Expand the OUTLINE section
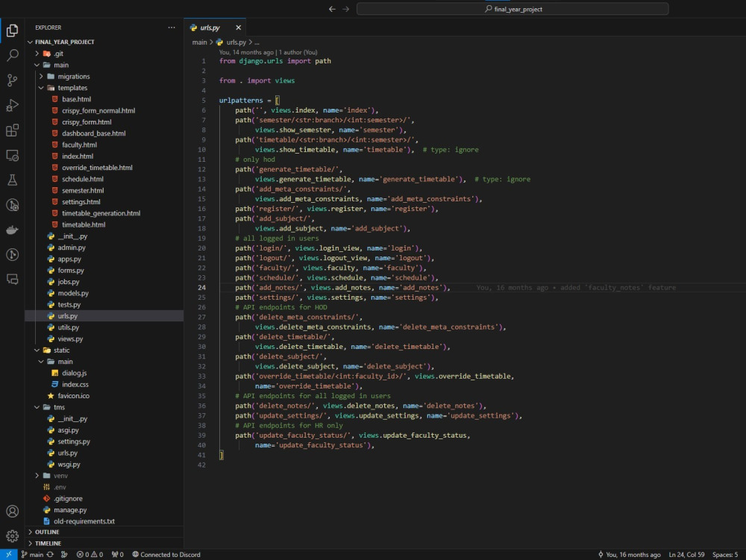Viewport: 746px width, 560px height. coord(104,532)
